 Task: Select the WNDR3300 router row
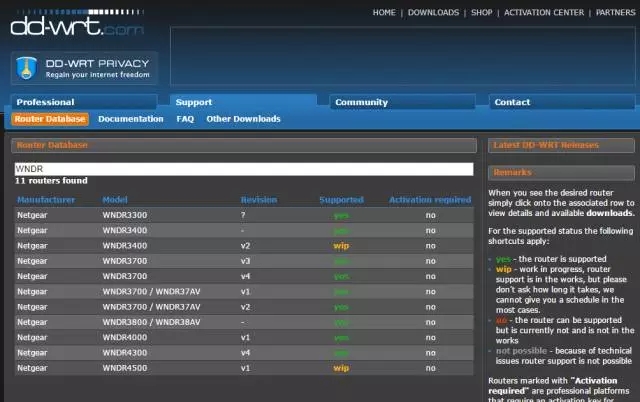(x=244, y=215)
